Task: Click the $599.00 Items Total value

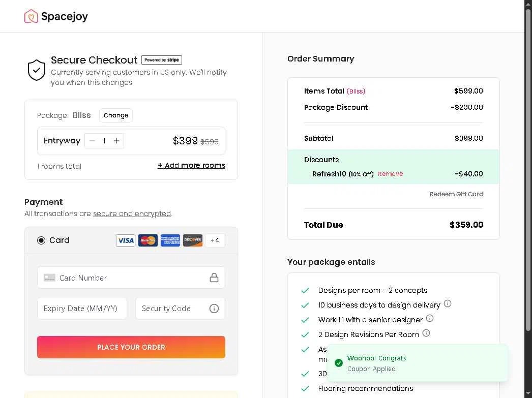Action: click(468, 91)
